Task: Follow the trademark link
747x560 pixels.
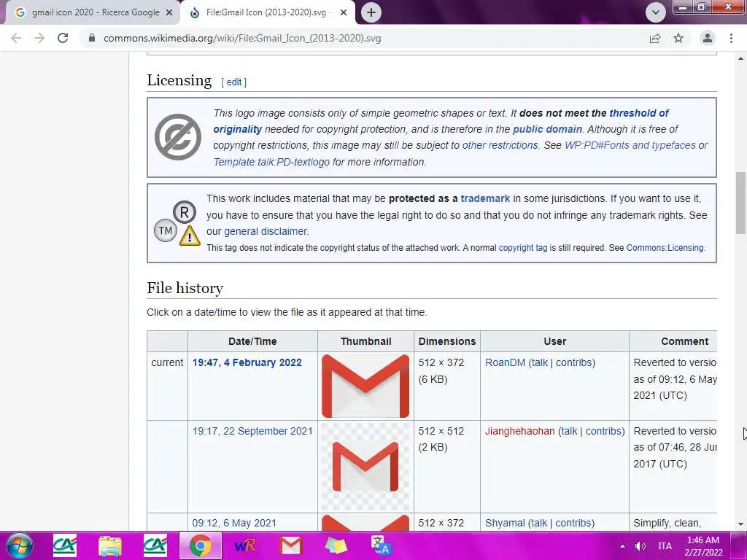Action: [x=485, y=198]
